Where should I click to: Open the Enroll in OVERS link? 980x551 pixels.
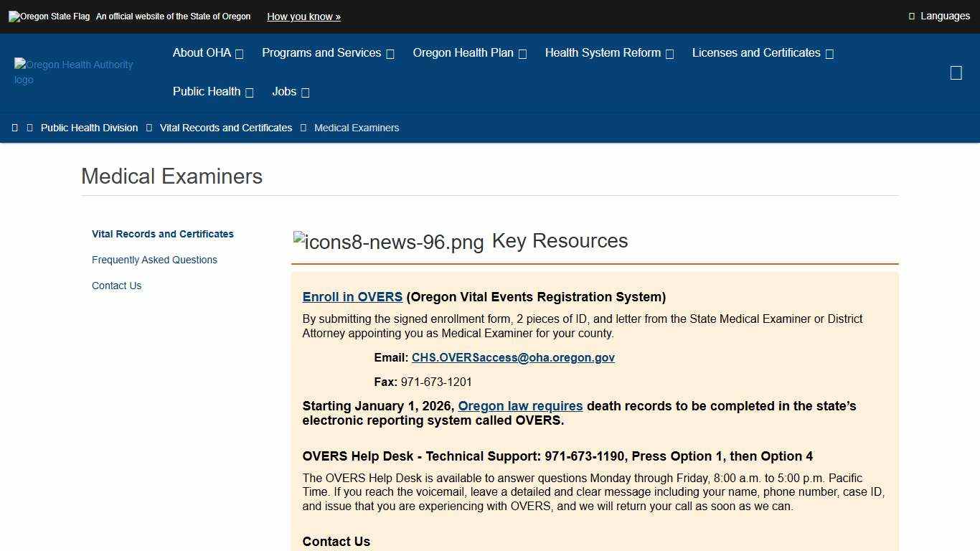[x=352, y=296]
